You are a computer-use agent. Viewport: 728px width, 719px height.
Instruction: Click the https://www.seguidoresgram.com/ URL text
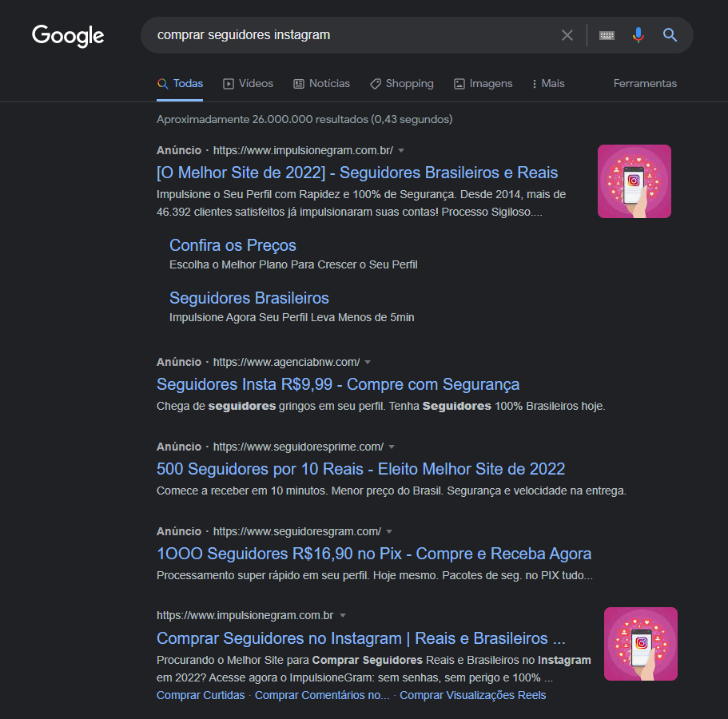click(297, 532)
